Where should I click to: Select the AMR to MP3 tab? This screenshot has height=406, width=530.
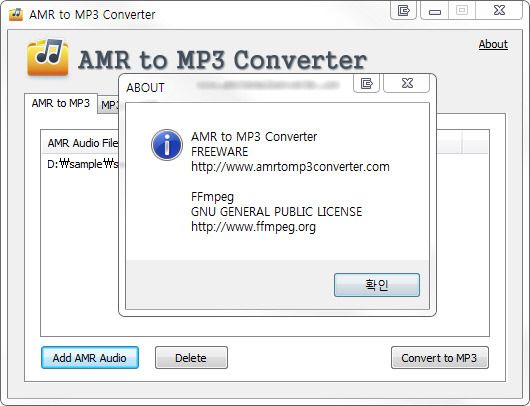[61, 103]
